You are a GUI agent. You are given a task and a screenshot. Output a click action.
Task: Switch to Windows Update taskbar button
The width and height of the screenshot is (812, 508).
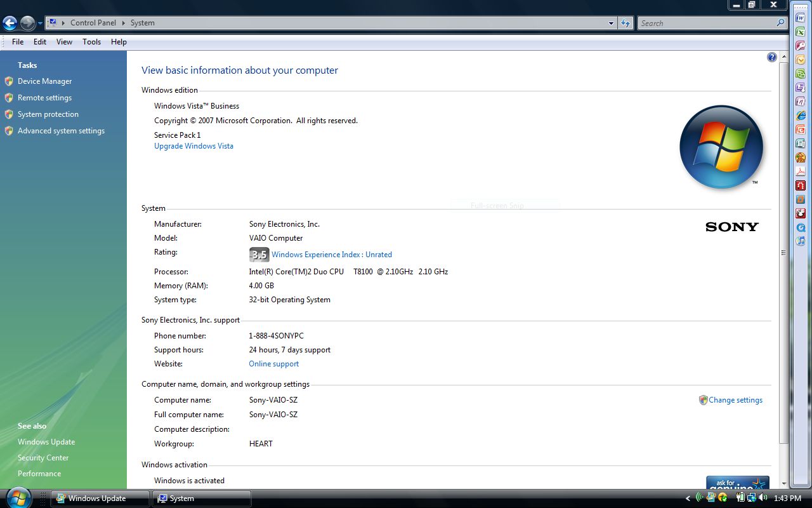coord(100,498)
